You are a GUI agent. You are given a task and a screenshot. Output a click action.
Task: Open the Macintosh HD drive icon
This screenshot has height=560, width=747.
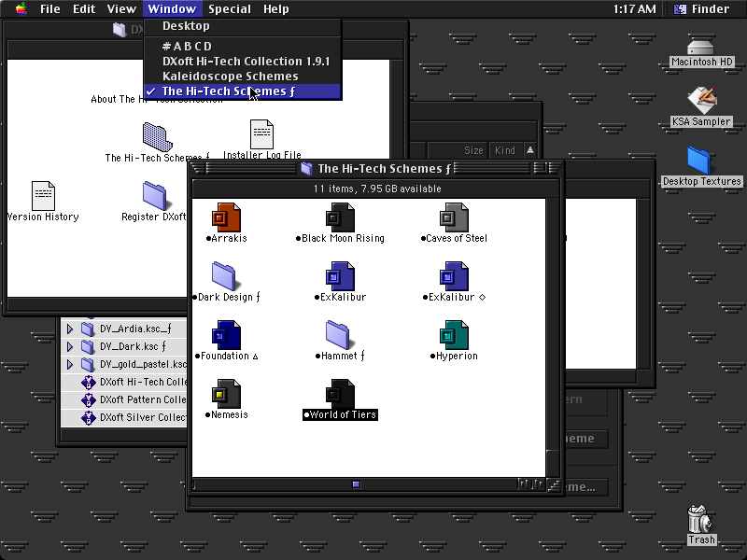701,48
